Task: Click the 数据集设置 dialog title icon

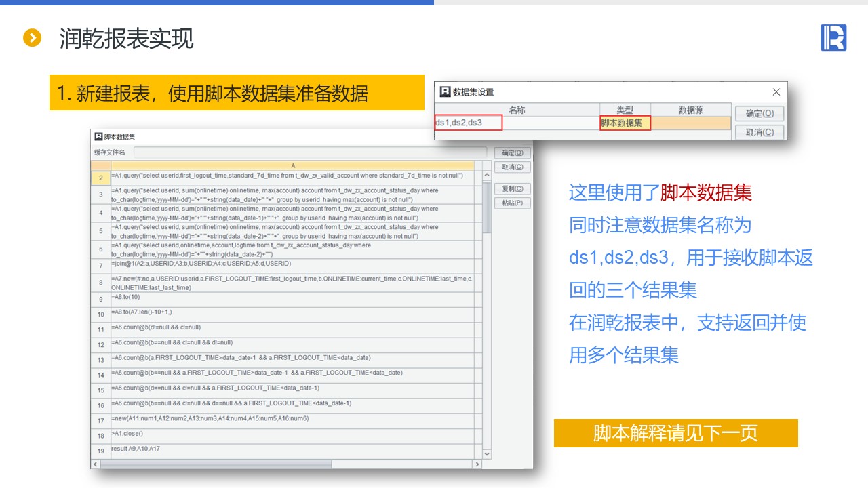Action: coord(445,91)
